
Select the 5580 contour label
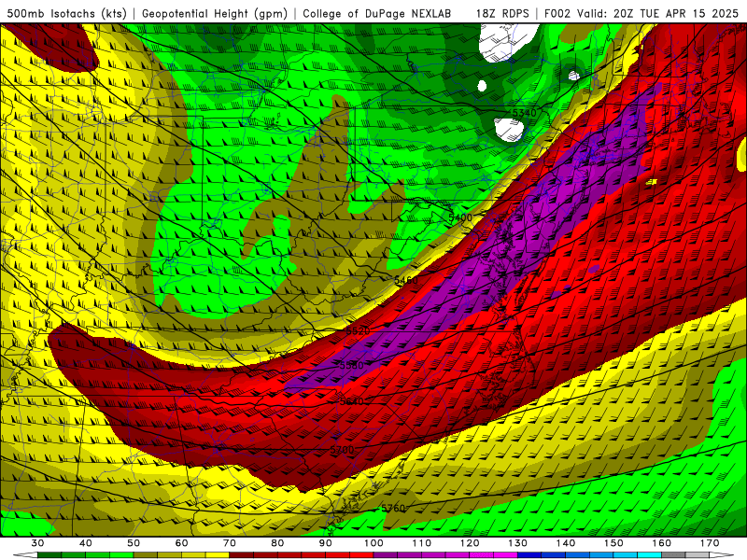click(352, 365)
